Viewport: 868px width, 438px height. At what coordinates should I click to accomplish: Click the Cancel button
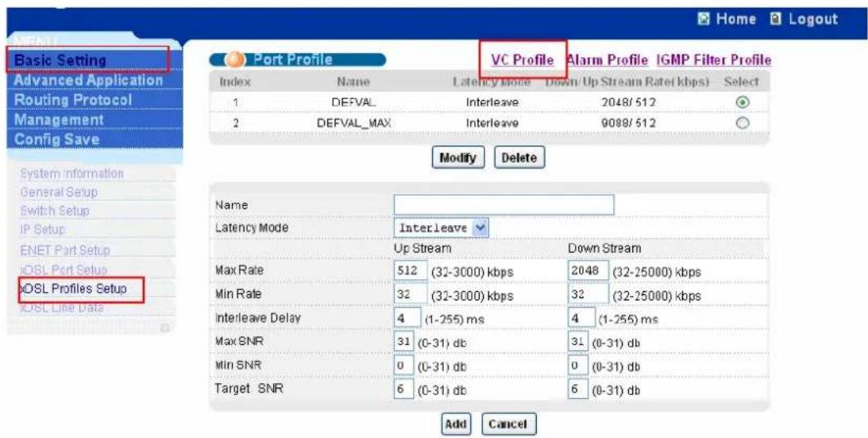click(508, 424)
